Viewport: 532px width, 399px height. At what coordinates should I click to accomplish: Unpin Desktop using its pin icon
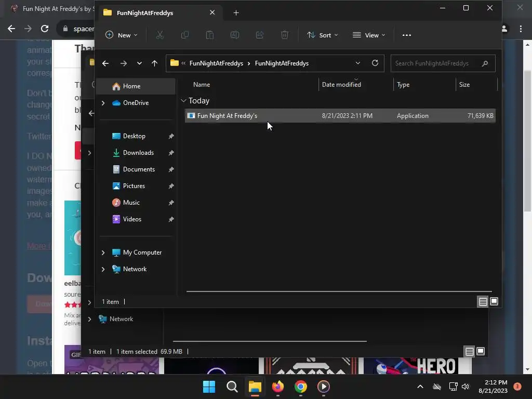pos(171,136)
